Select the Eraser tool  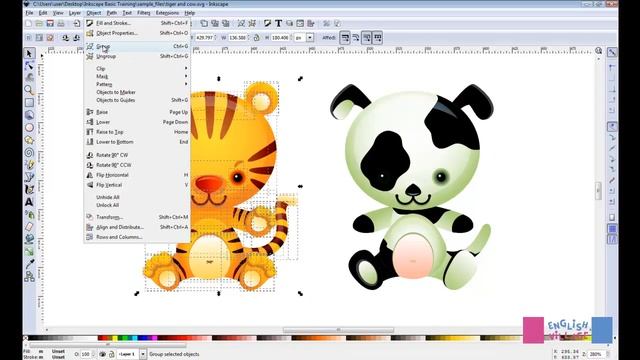[x=29, y=227]
